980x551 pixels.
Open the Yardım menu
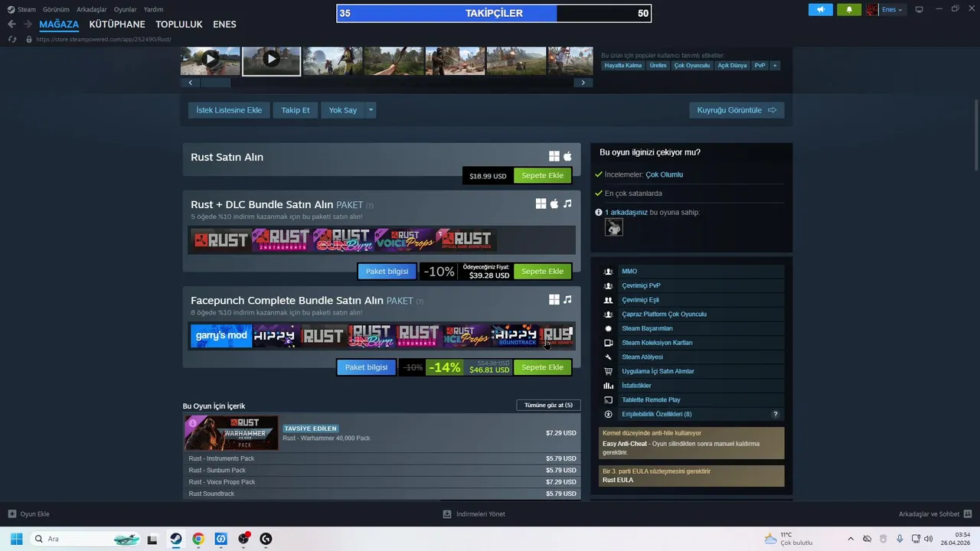[153, 10]
